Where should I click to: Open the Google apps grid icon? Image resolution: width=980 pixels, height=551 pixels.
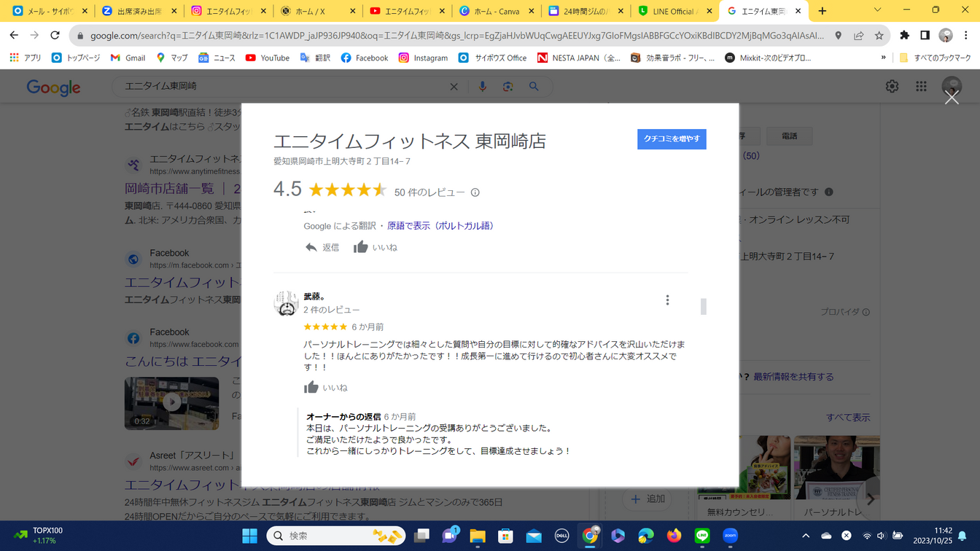921,86
